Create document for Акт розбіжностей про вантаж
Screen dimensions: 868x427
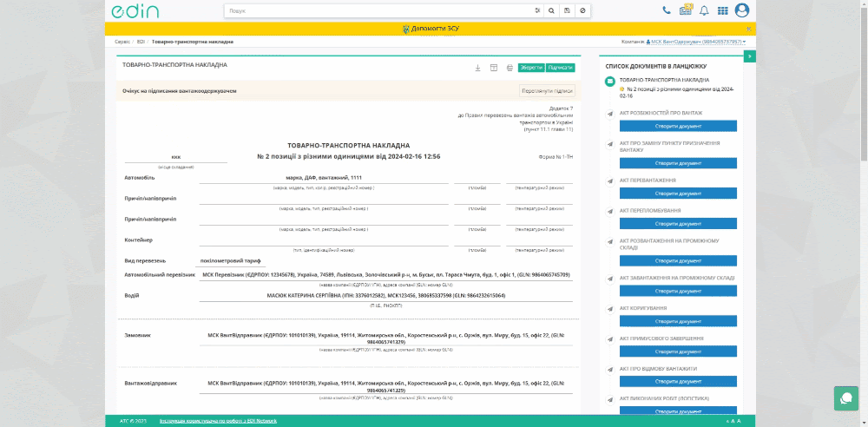[678, 126]
